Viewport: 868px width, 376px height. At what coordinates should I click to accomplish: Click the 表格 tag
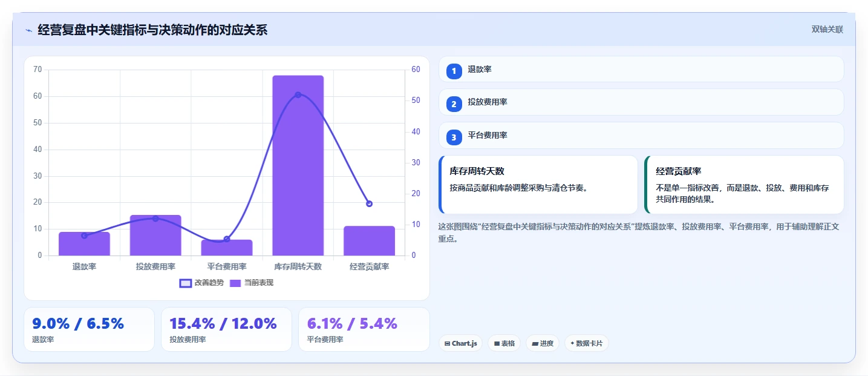pyautogui.click(x=504, y=343)
